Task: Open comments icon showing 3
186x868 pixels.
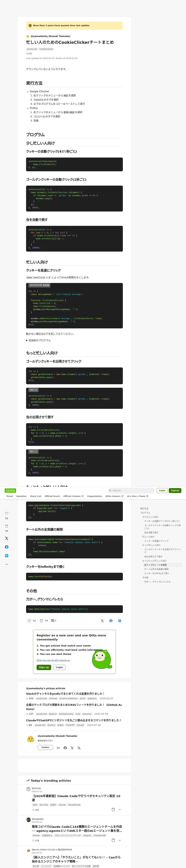Action: click(x=53, y=620)
